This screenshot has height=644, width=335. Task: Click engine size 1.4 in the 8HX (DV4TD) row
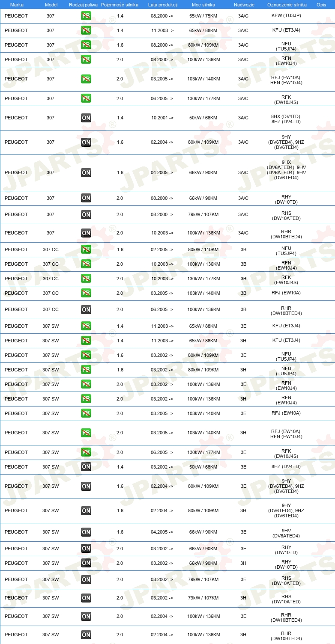tap(120, 118)
